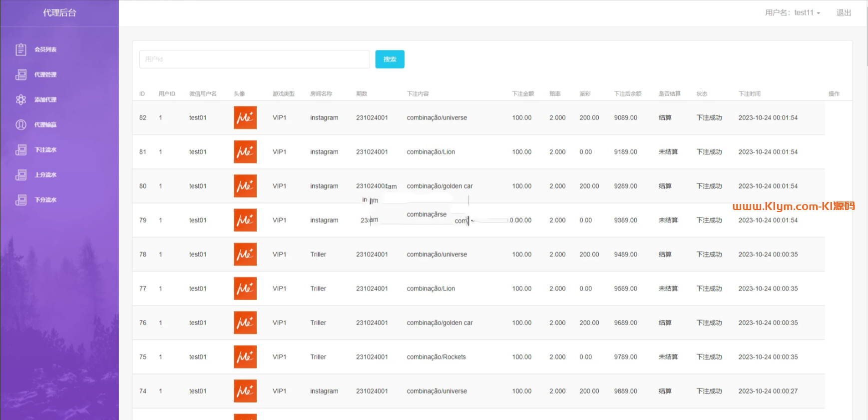Click the avatar image in row ID 78
The height and width of the screenshot is (420, 868).
point(245,254)
